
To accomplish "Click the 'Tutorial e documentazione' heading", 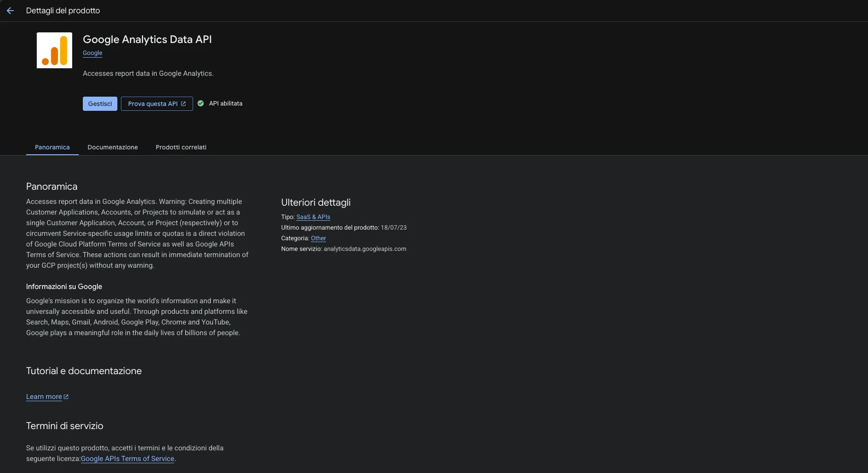I will [x=84, y=371].
